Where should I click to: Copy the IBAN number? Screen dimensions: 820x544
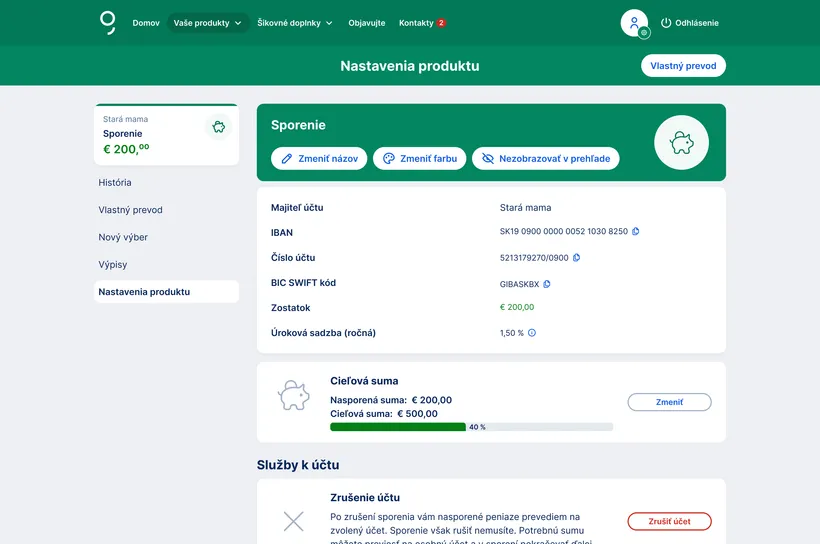[636, 231]
